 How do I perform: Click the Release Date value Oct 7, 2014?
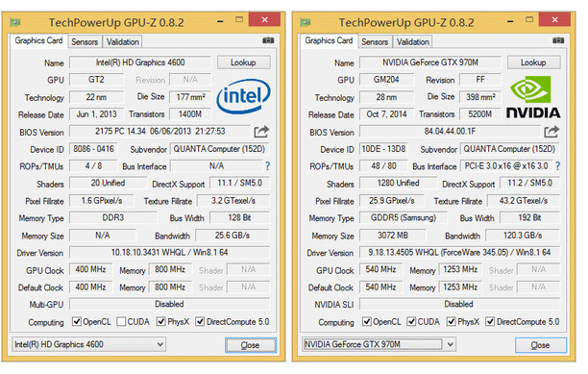click(386, 114)
